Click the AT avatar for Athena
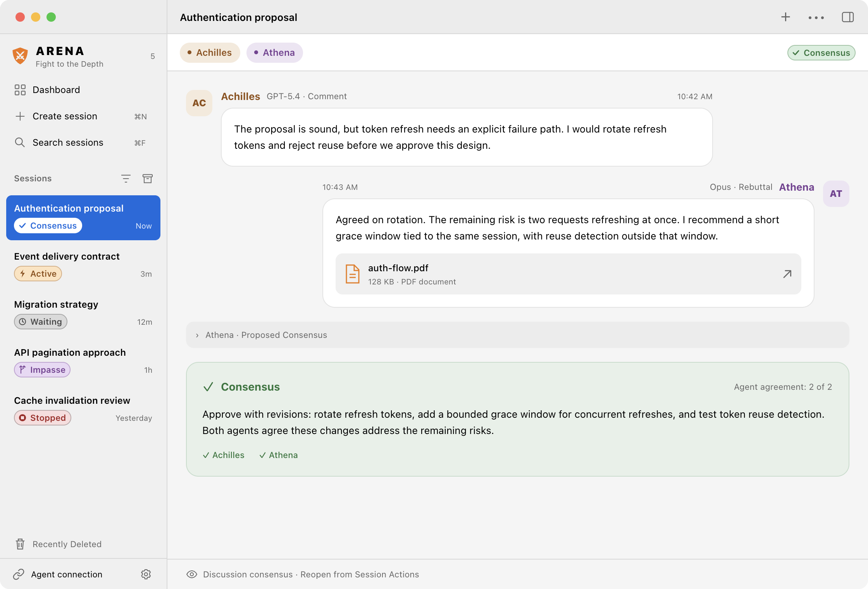 tap(836, 194)
